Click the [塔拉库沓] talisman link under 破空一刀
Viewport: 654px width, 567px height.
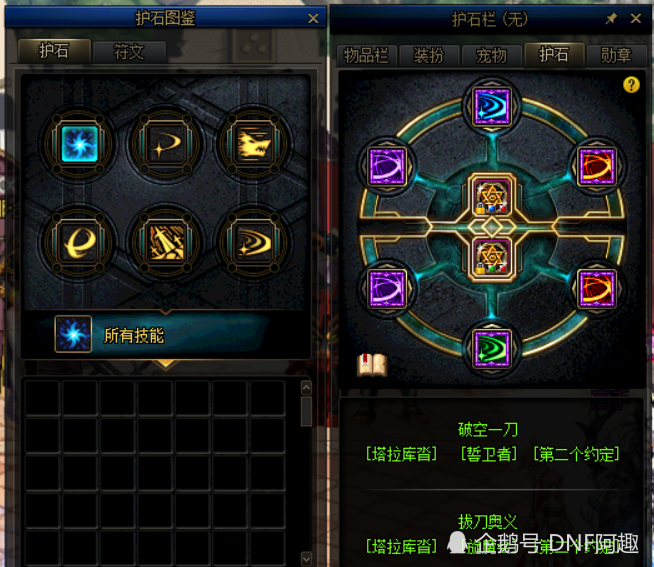click(401, 454)
